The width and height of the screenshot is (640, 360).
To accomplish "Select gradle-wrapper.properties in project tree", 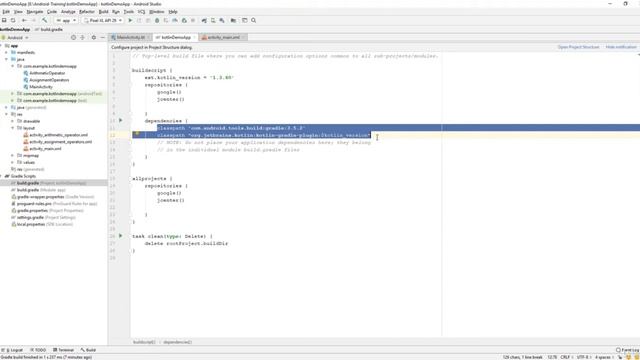I will (x=53, y=197).
